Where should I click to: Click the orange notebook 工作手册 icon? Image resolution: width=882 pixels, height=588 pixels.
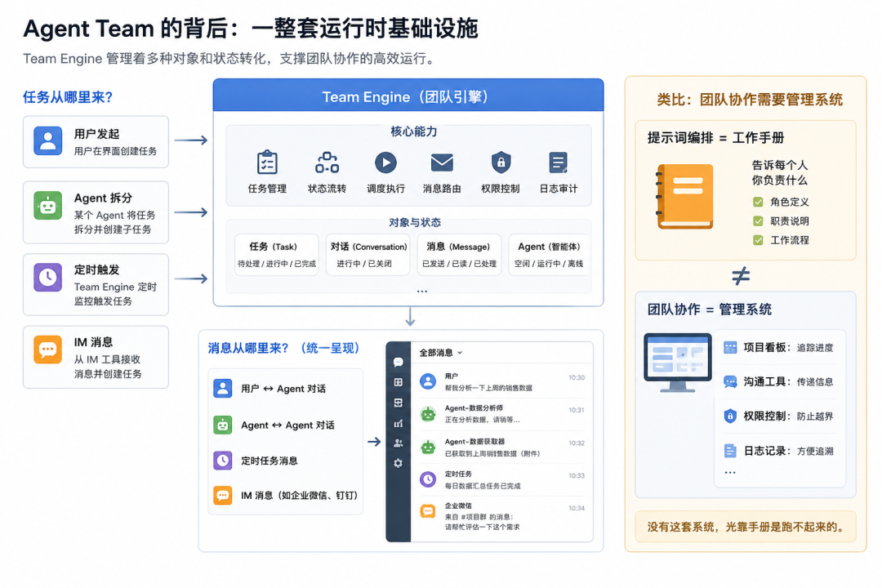(x=684, y=196)
